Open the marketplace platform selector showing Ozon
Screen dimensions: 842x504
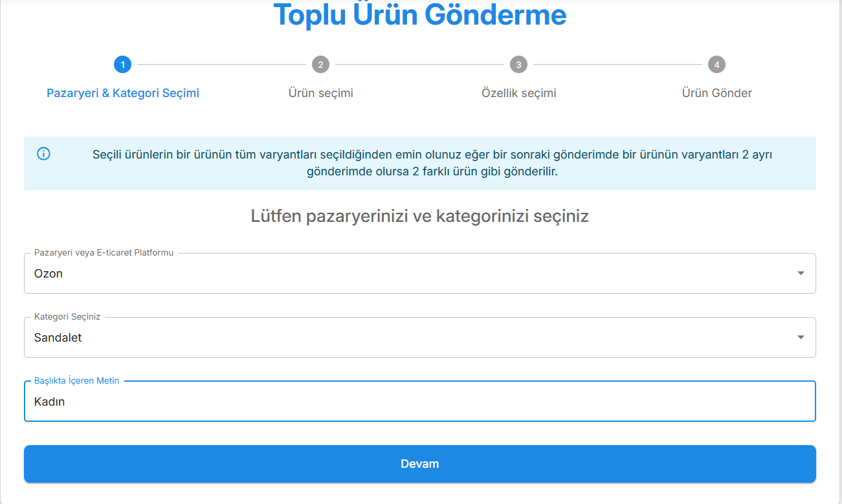click(x=420, y=273)
